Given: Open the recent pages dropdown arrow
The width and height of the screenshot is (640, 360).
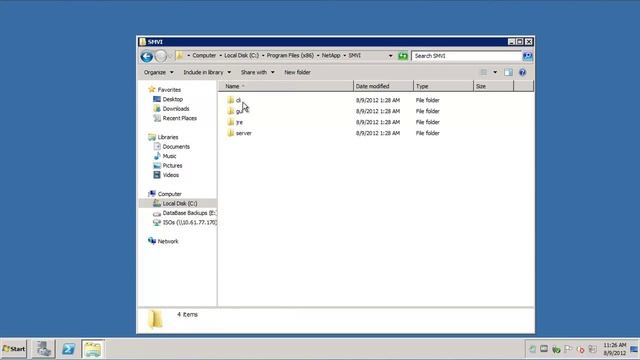Looking at the screenshot, I should point(171,56).
